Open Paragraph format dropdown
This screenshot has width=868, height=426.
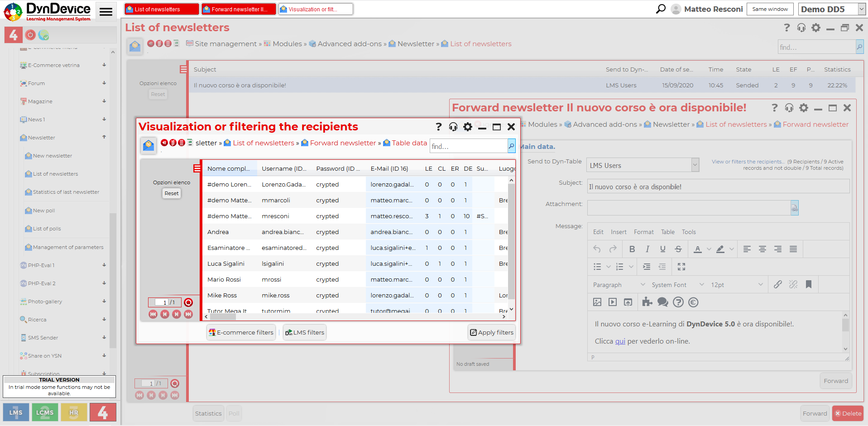[x=619, y=285]
